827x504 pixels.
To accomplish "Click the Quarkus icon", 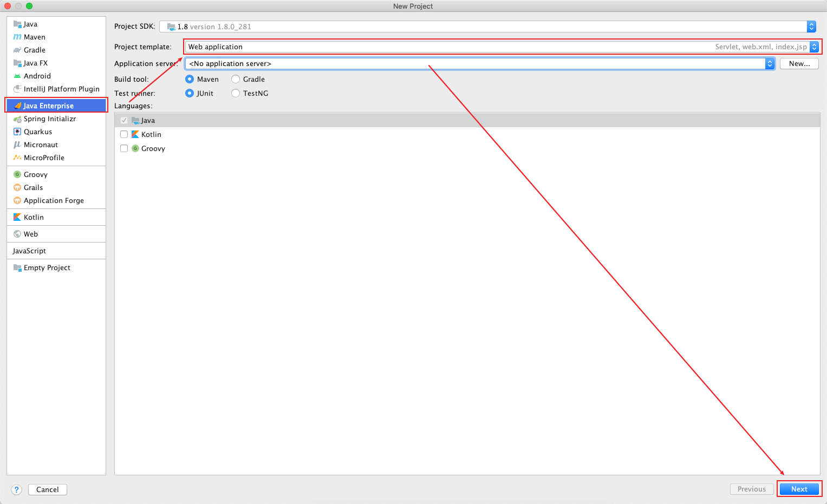I will (x=17, y=132).
